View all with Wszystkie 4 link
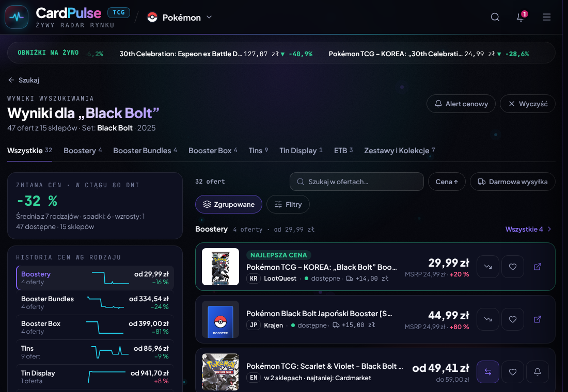568x392 pixels. [x=528, y=229]
